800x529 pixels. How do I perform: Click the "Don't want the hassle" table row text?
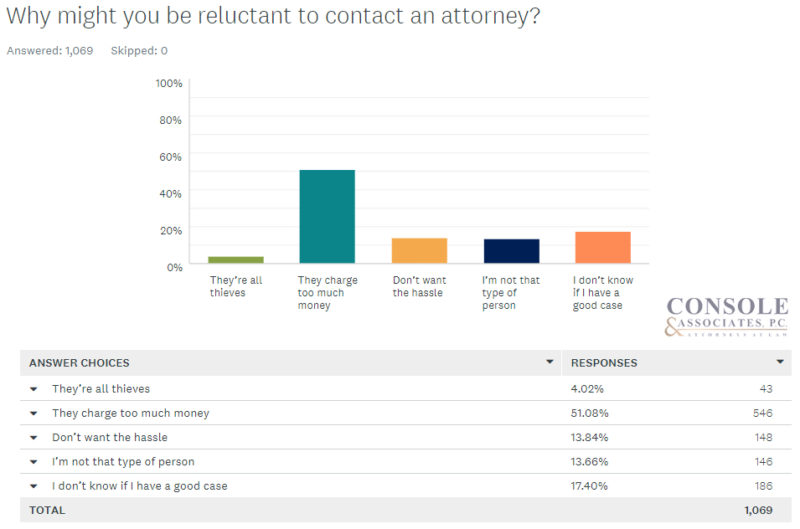click(110, 437)
